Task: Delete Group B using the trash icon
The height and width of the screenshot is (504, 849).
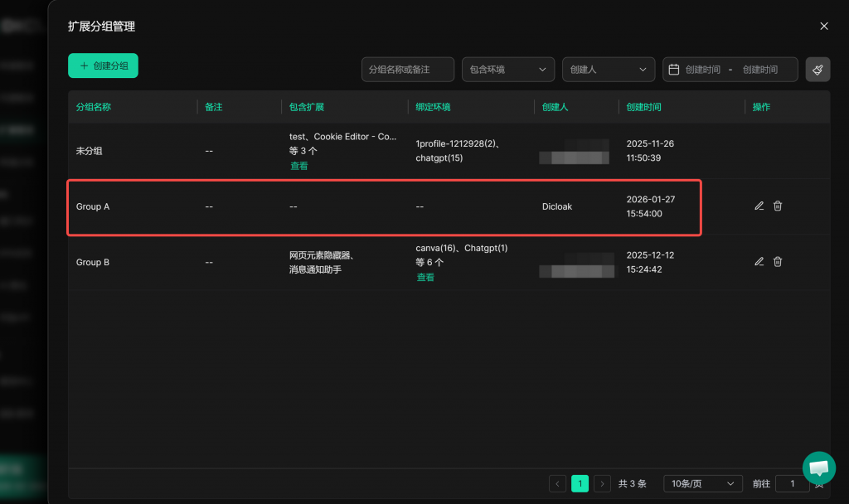Action: (x=778, y=262)
